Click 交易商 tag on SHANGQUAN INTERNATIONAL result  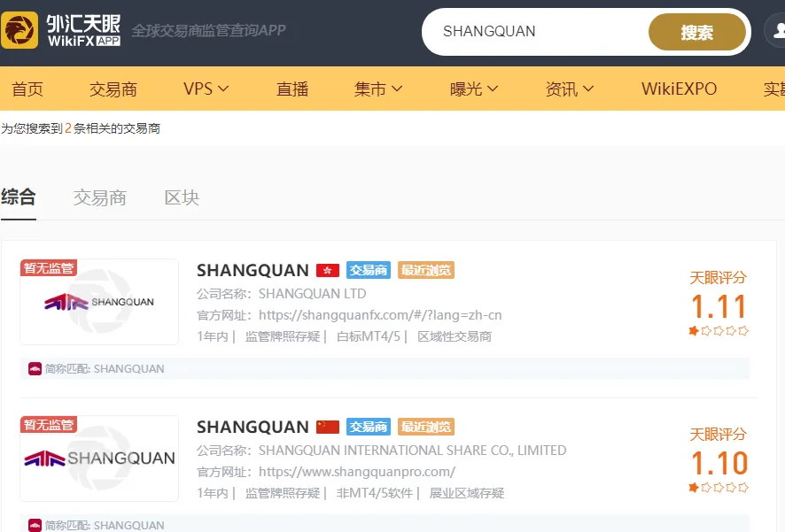369,427
